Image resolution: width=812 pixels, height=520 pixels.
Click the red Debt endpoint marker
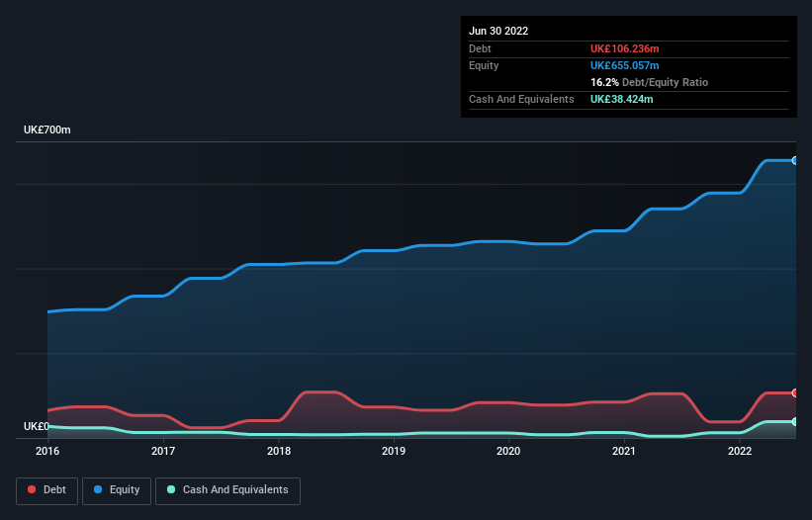coord(795,393)
